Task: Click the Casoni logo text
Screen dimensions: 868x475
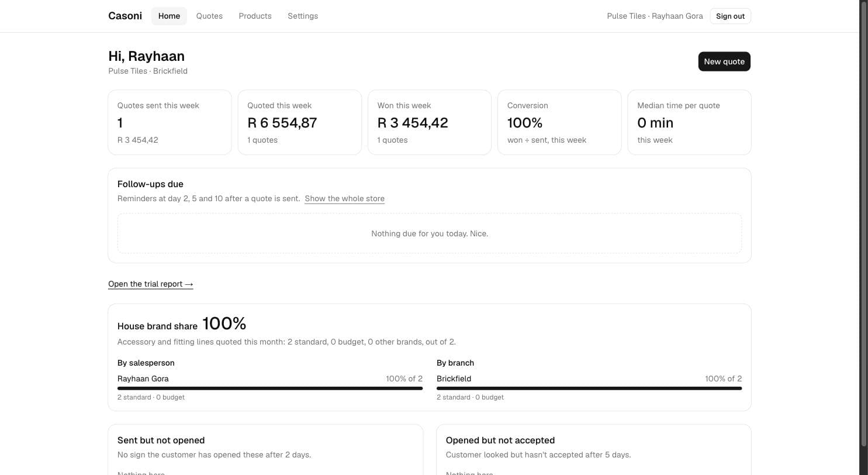Action: pos(125,16)
